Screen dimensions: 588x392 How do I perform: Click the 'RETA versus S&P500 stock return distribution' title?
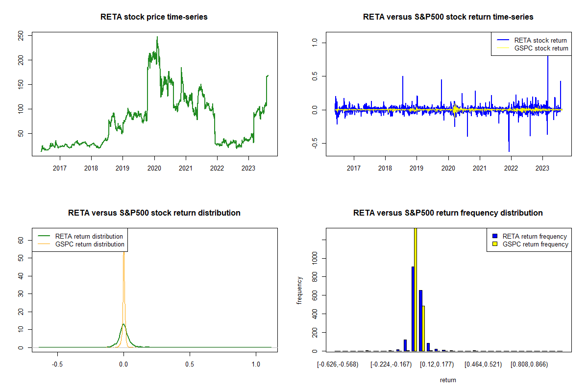[154, 213]
